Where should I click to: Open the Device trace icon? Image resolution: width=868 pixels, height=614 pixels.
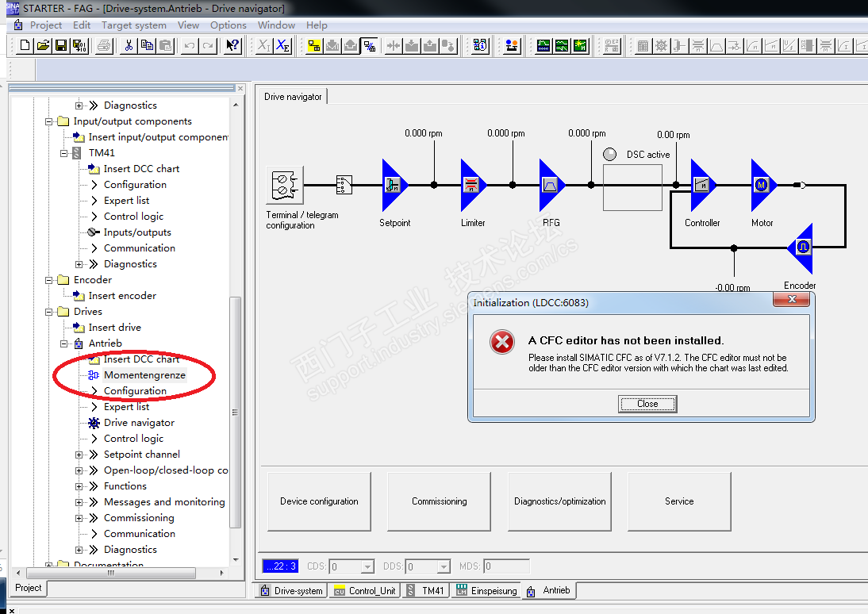[x=543, y=45]
